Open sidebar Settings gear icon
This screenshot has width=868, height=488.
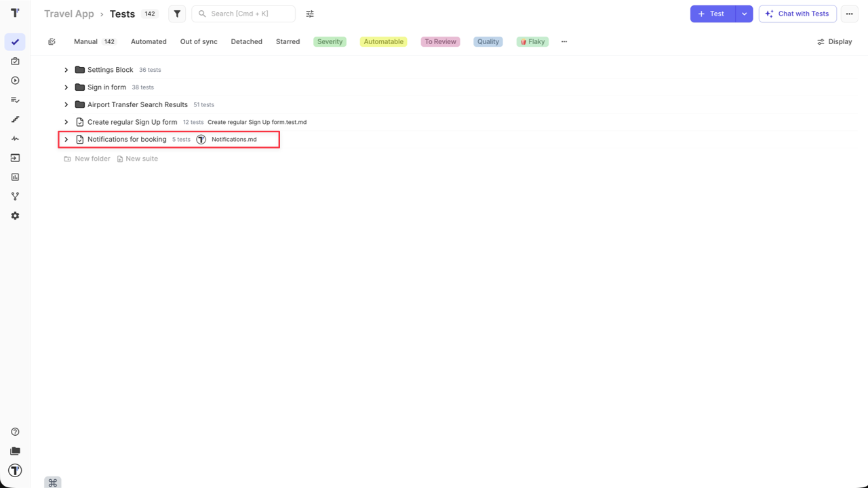[x=15, y=216]
